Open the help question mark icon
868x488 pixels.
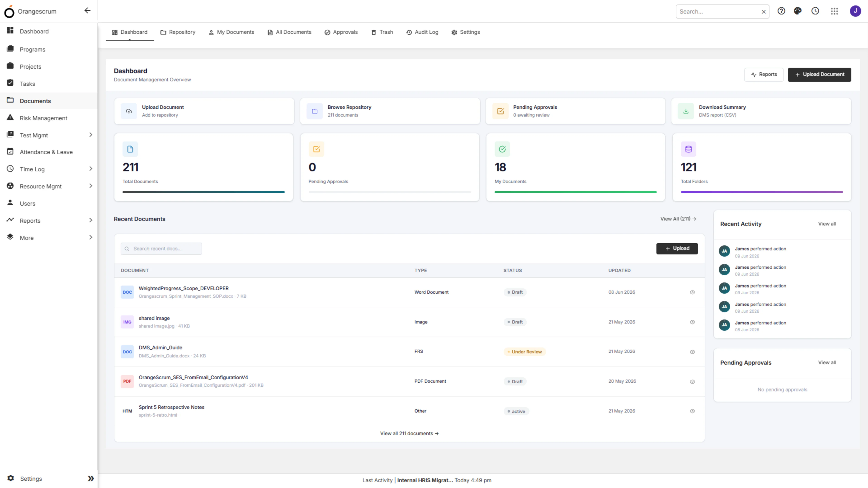click(781, 11)
